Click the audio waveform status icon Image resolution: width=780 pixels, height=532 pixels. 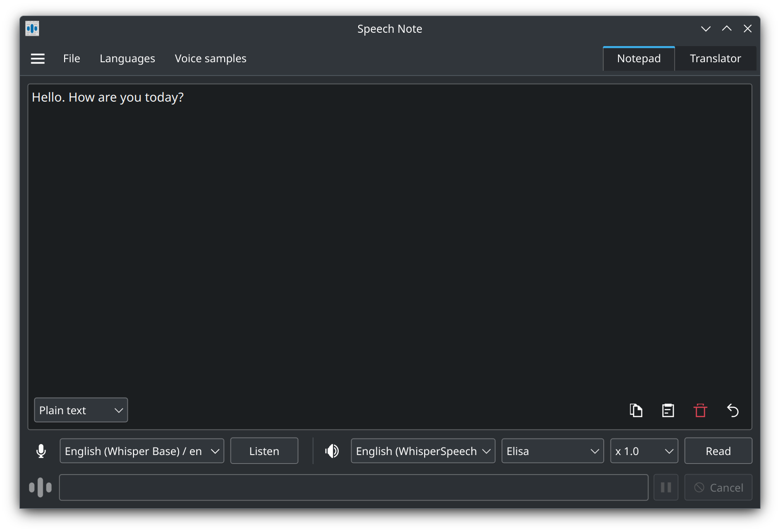click(x=40, y=487)
